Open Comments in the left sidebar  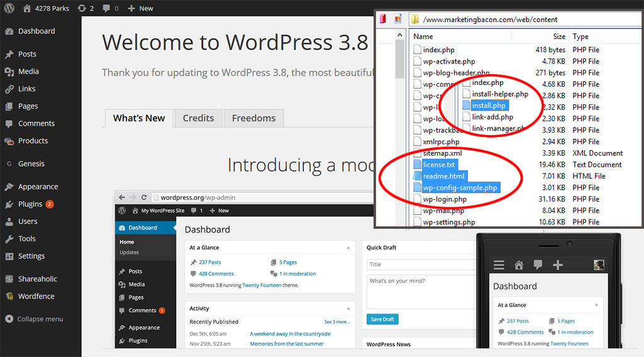point(36,123)
